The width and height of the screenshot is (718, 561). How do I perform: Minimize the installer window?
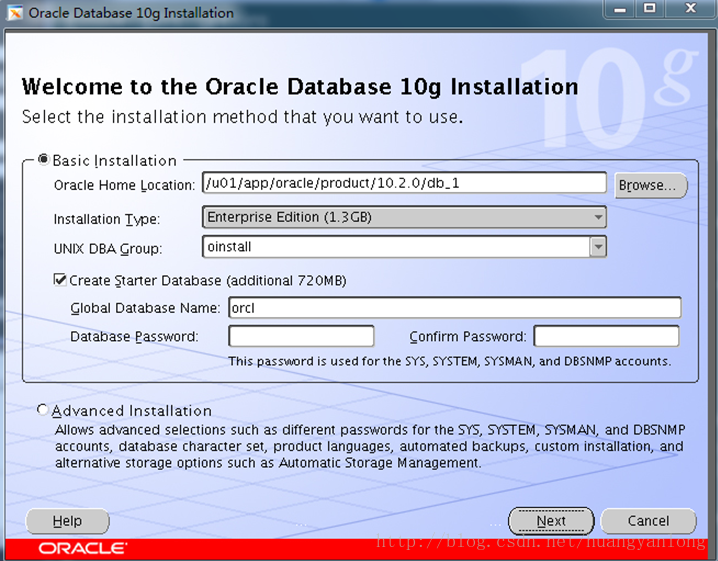click(x=620, y=9)
